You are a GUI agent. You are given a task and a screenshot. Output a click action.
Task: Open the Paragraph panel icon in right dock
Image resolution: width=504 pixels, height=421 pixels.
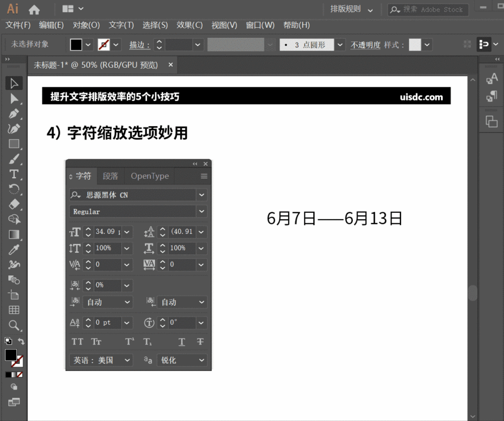tap(491, 96)
